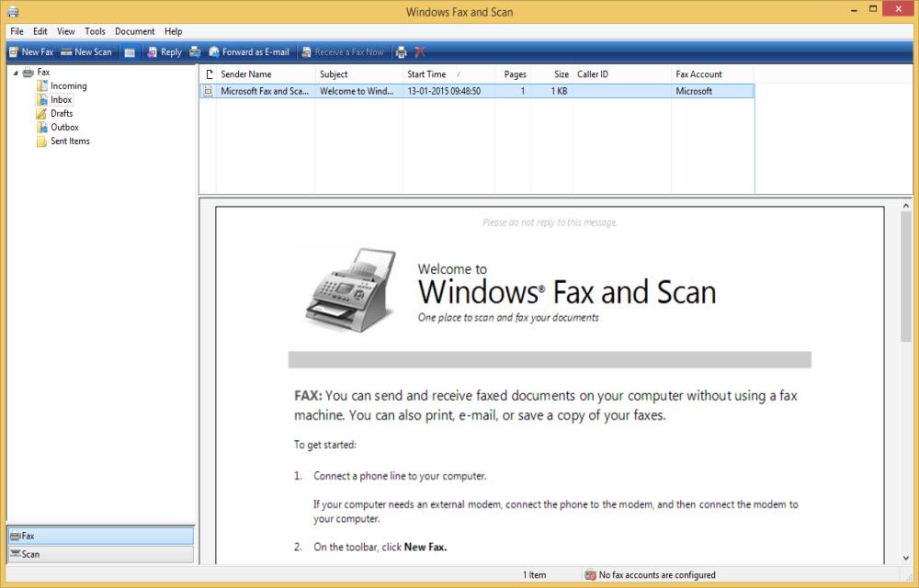Viewport: 919px width, 588px height.
Task: Open the Sent Items folder
Action: pyautogui.click(x=70, y=141)
